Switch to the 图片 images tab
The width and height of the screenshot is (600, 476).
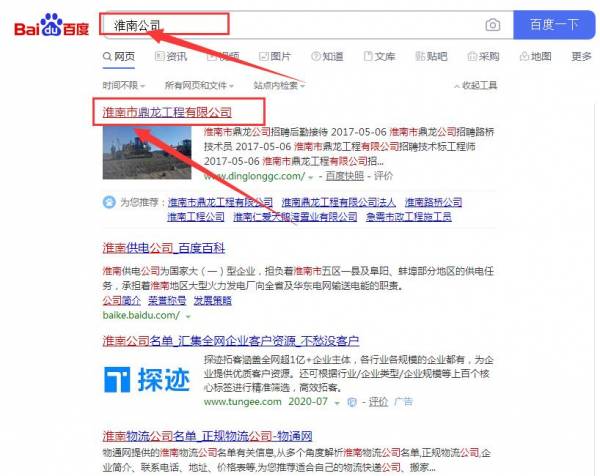click(x=275, y=57)
